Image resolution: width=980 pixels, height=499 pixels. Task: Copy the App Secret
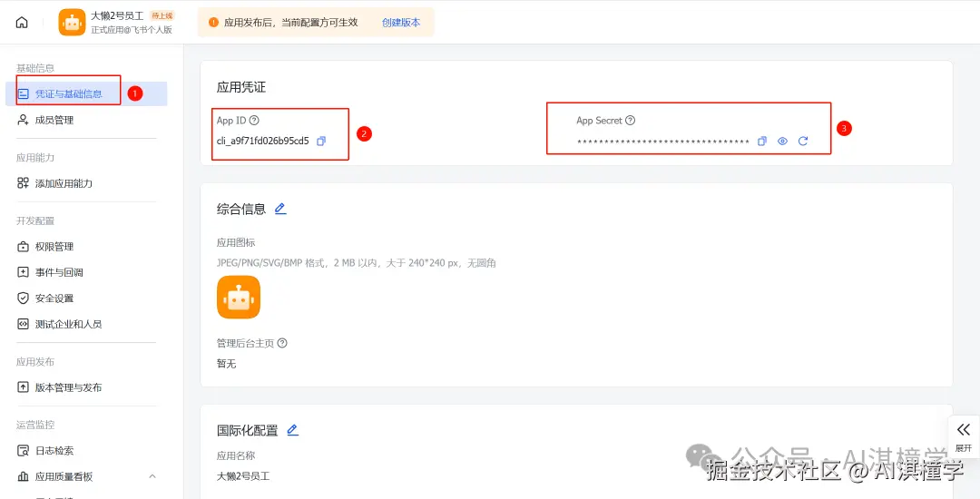[762, 142]
